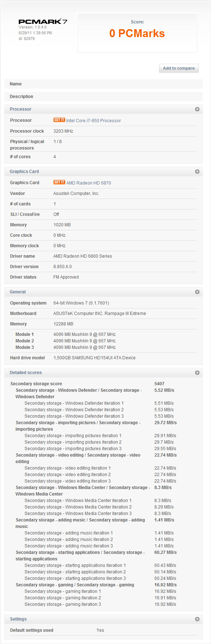Click the Processor section header

pos(104,109)
